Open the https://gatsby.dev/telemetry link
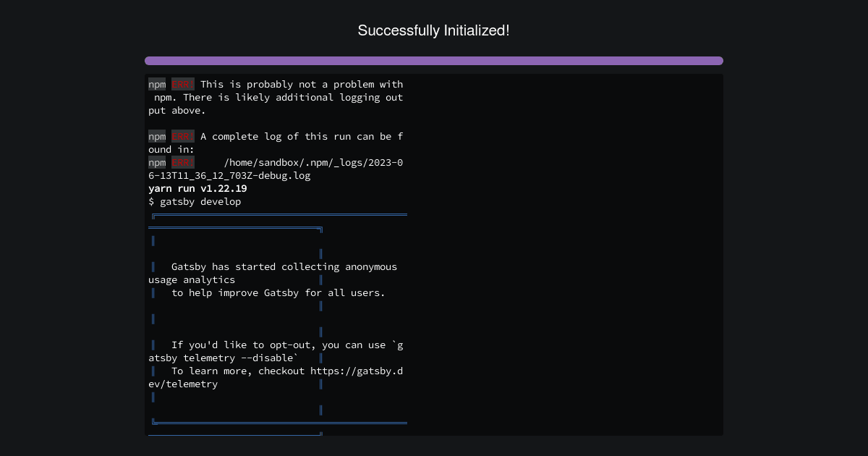Image resolution: width=868 pixels, height=456 pixels. tap(355, 371)
